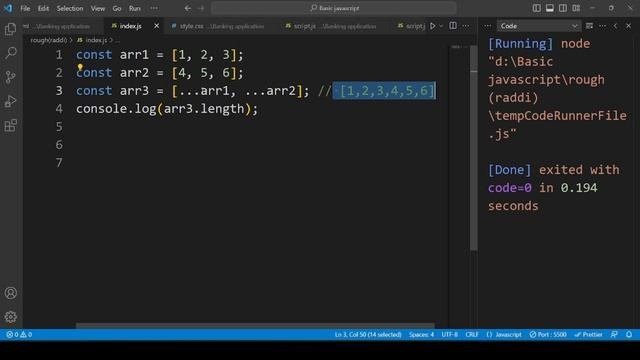Click the Port : 5500 Live Server entry
This screenshot has width=640, height=360.
(x=548, y=335)
